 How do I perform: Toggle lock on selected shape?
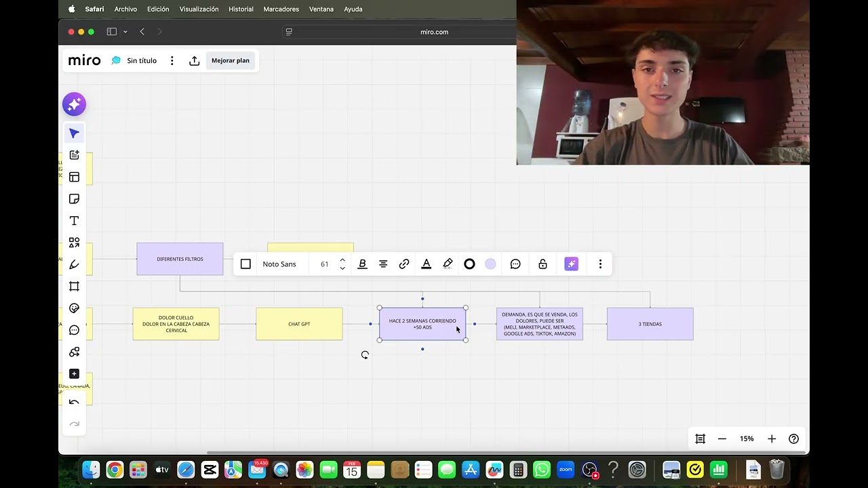(542, 264)
